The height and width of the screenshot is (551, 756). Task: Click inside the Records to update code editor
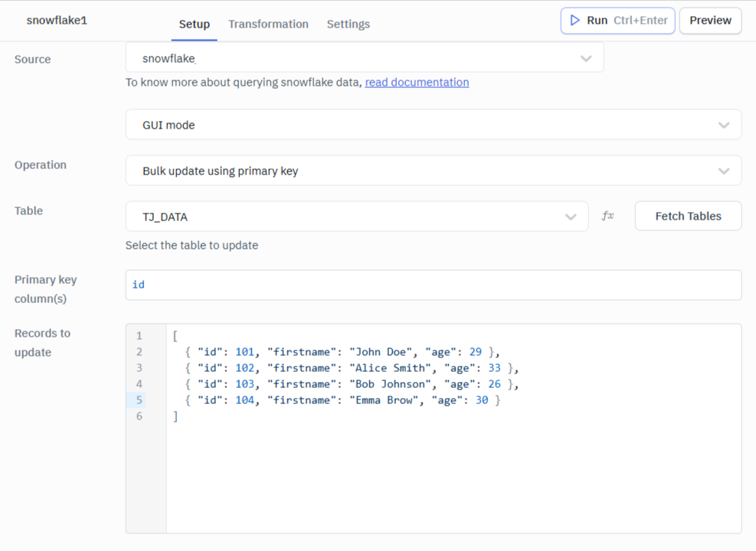(434, 429)
